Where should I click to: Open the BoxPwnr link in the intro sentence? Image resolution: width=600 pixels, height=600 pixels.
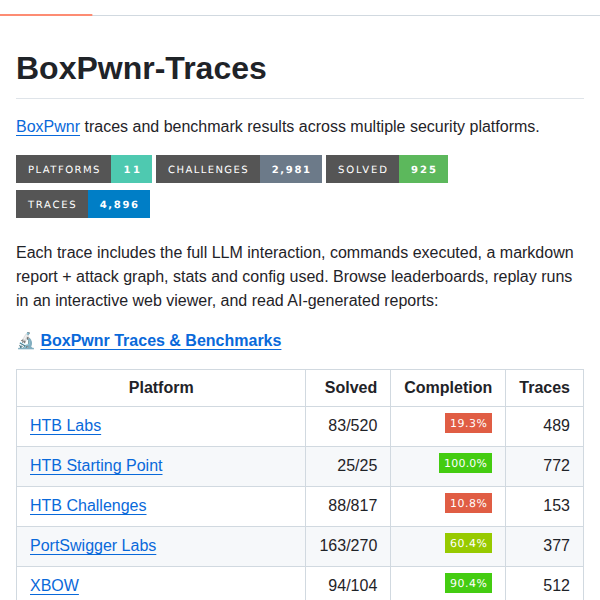coord(48,127)
